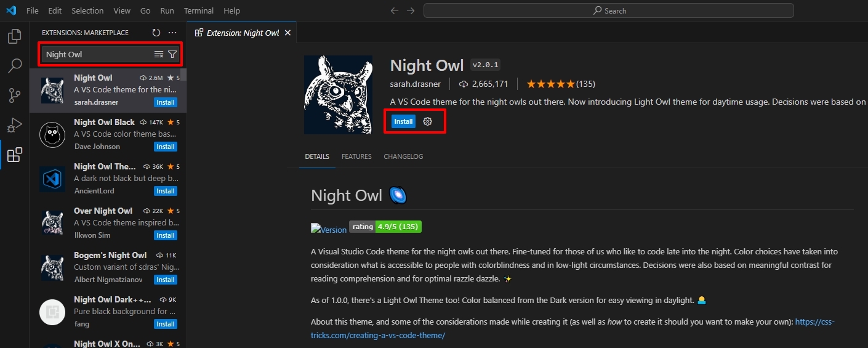Click Night Owl Dark++ placeholder icon
Image resolution: width=868 pixels, height=348 pixels.
[52, 312]
